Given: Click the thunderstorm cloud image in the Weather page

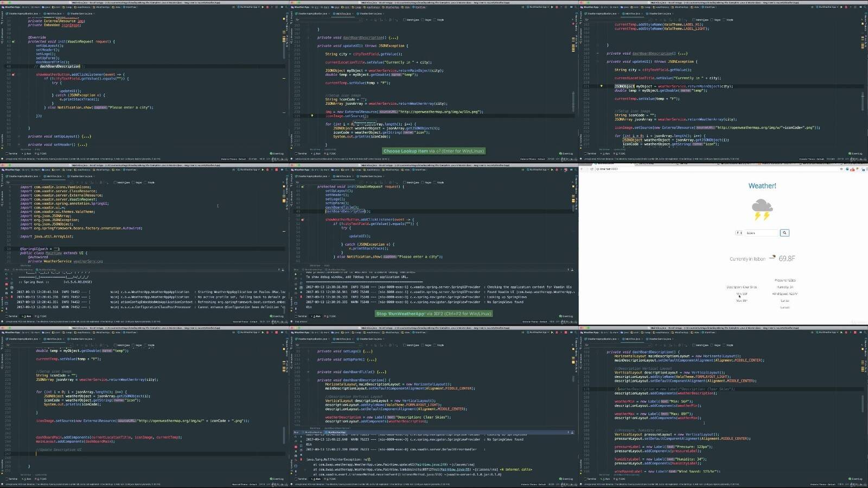Looking at the screenshot, I should [x=762, y=210].
